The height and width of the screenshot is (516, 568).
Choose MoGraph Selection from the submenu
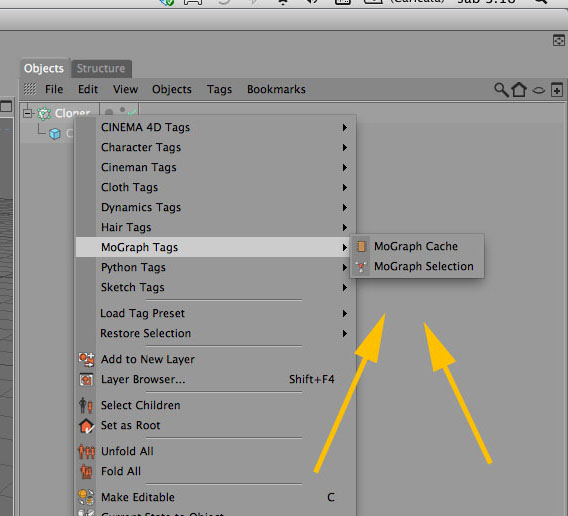pyautogui.click(x=417, y=266)
